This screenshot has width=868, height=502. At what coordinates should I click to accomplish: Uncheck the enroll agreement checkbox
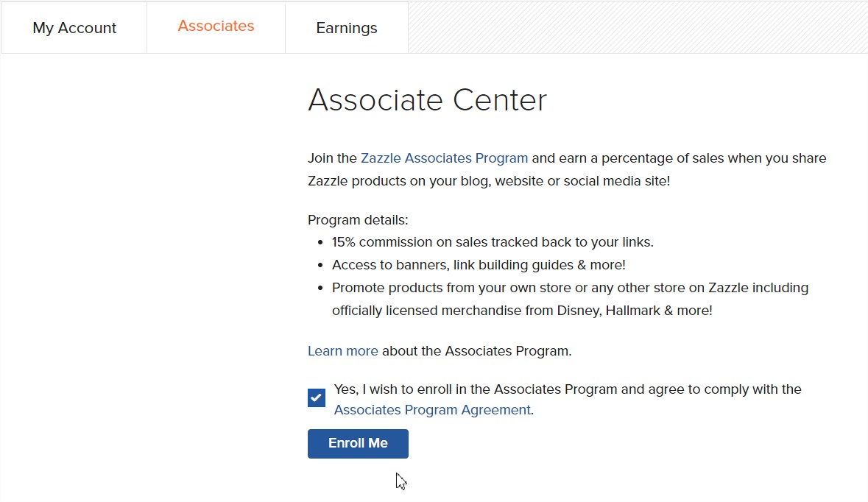pyautogui.click(x=317, y=397)
